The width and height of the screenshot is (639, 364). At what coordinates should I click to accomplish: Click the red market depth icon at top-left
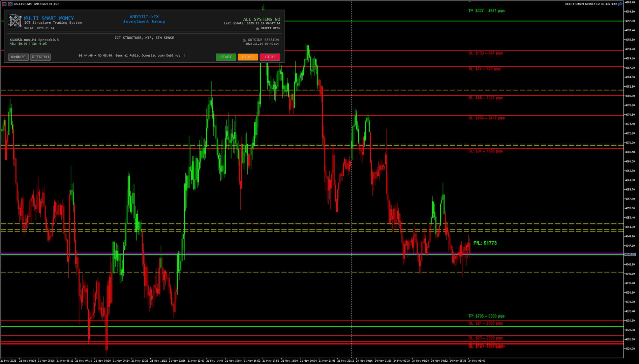(4, 4)
